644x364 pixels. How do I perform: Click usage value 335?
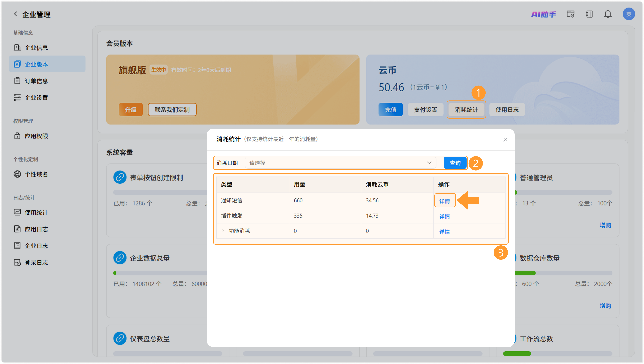[298, 215]
